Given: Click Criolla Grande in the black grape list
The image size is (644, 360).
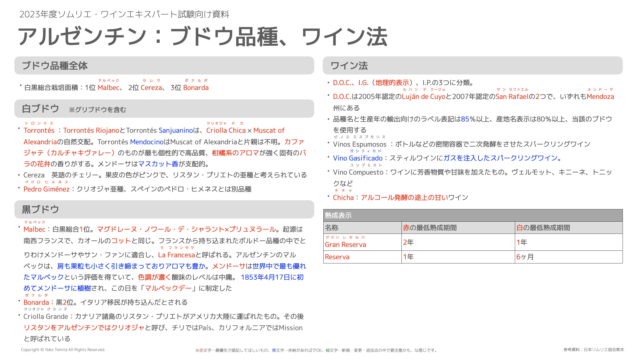Looking at the screenshot, I should [46, 317].
